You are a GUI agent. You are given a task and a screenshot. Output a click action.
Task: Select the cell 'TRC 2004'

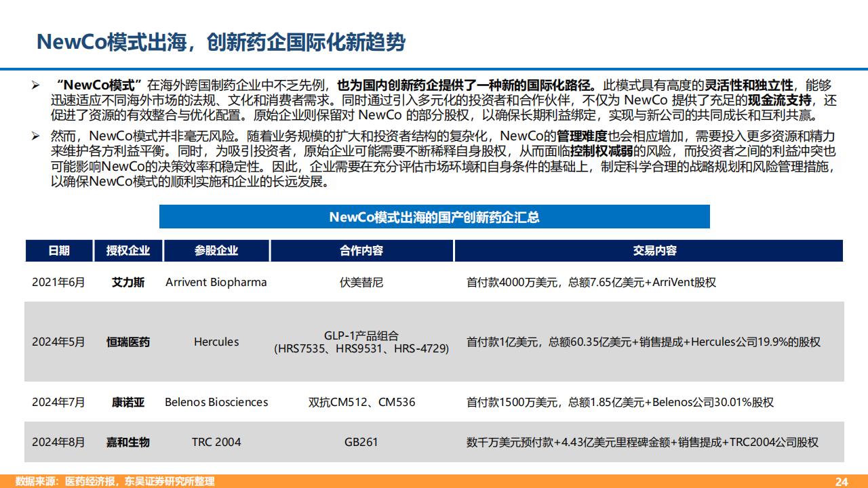pos(216,442)
